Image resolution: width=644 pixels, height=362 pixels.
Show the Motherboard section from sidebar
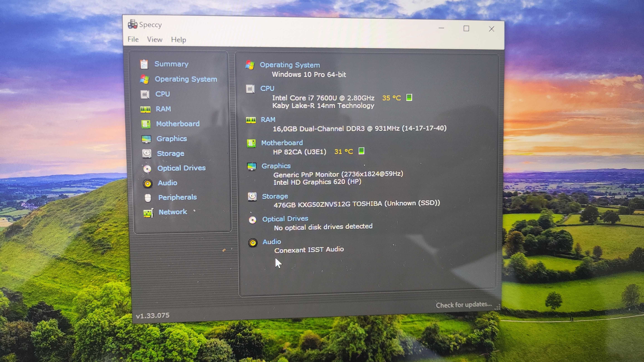tap(178, 124)
